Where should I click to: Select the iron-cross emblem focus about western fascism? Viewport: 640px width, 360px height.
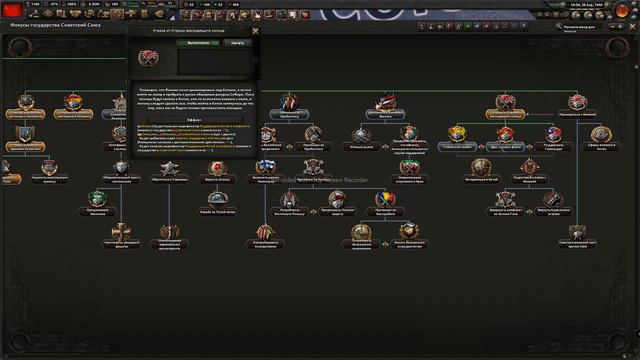(121, 237)
